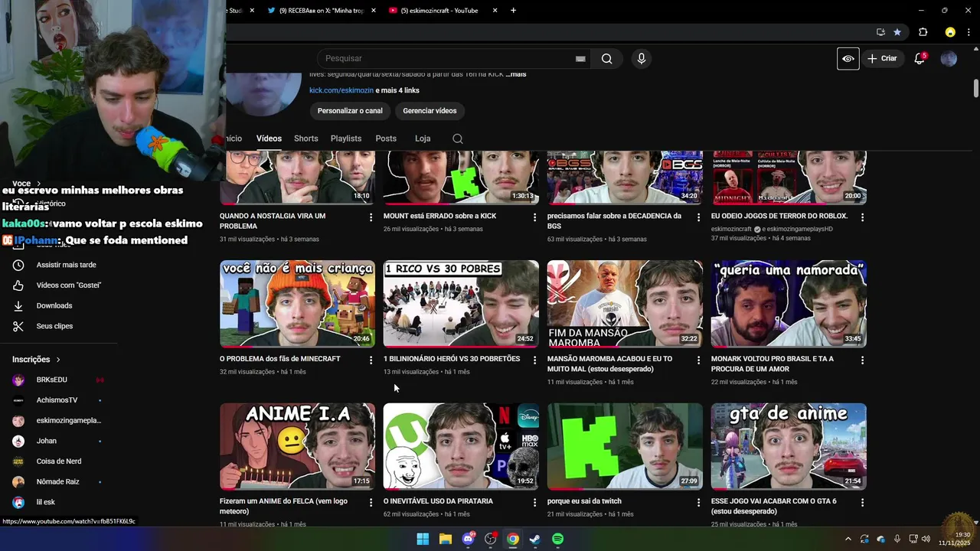The width and height of the screenshot is (980, 551).
Task: Open the 'queria uma namorada' thumbnail
Action: (789, 304)
